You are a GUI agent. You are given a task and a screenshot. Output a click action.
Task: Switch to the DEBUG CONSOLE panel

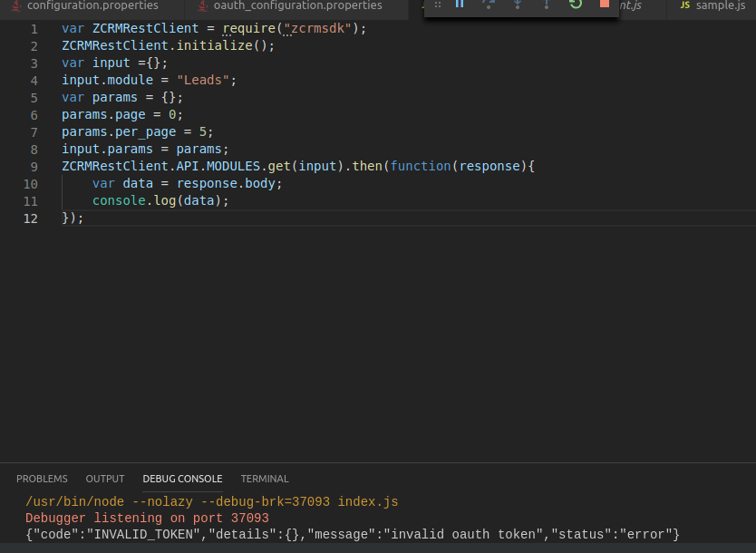click(x=183, y=479)
